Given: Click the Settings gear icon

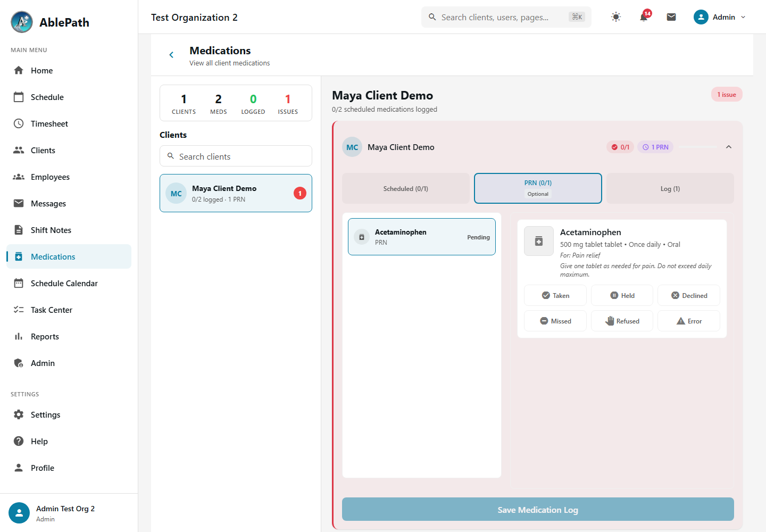Looking at the screenshot, I should click(x=19, y=414).
